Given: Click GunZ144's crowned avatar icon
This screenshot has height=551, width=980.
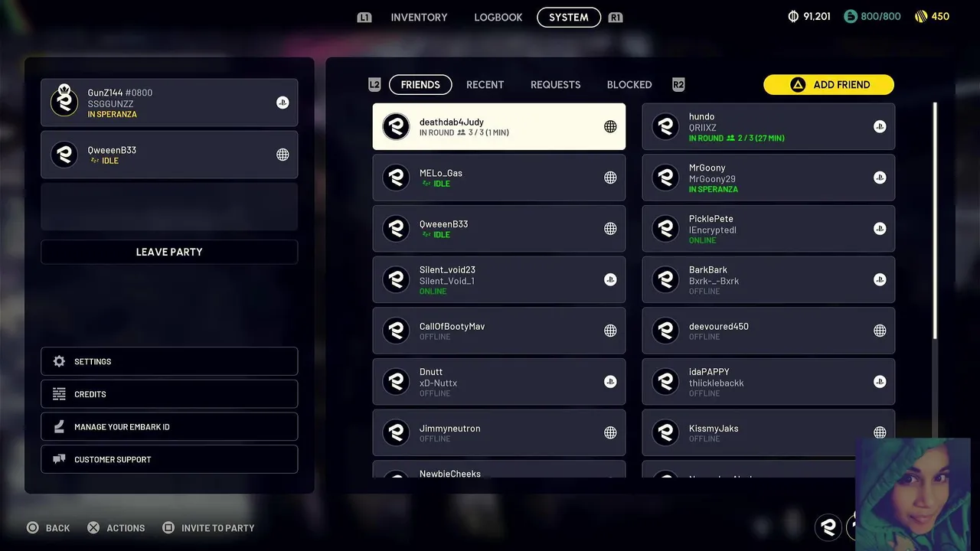Looking at the screenshot, I should (x=64, y=102).
